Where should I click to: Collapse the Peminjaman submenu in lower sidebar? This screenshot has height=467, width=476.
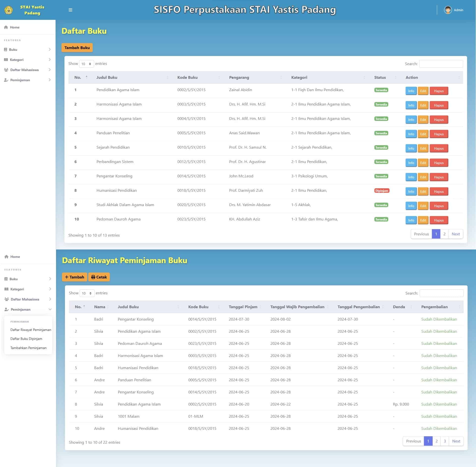coord(50,309)
